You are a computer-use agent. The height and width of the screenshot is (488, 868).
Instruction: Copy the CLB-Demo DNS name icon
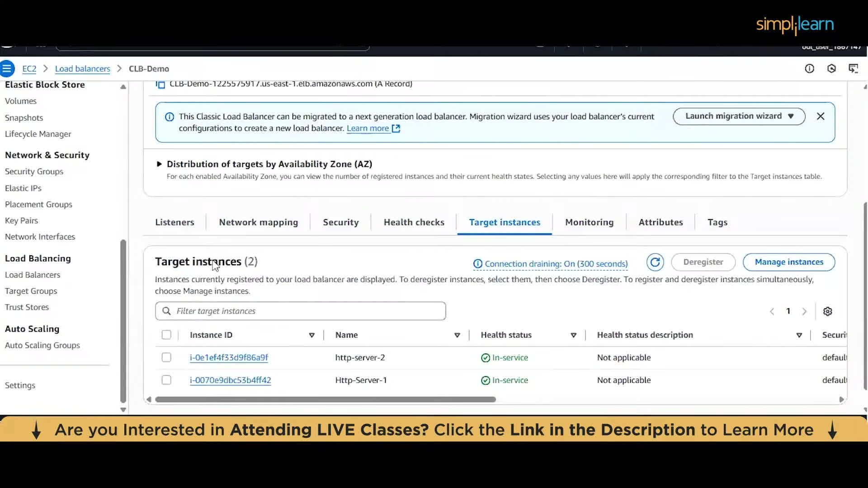[160, 84]
